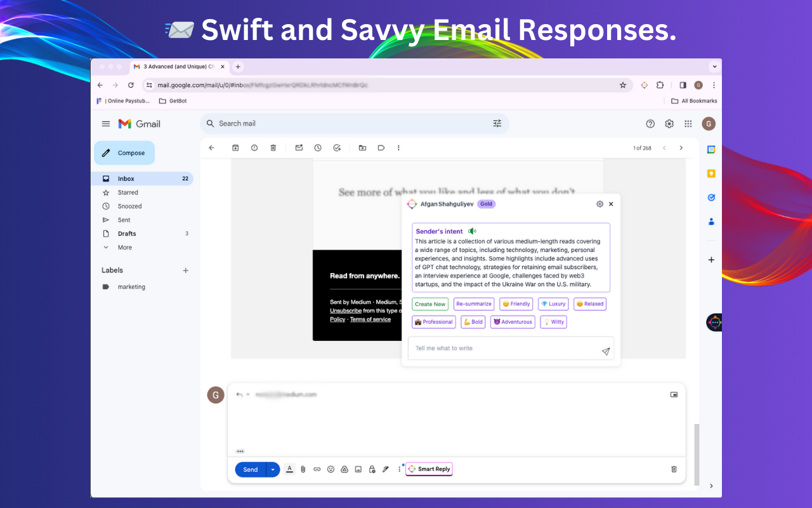Create a new label with plus icon

click(186, 271)
